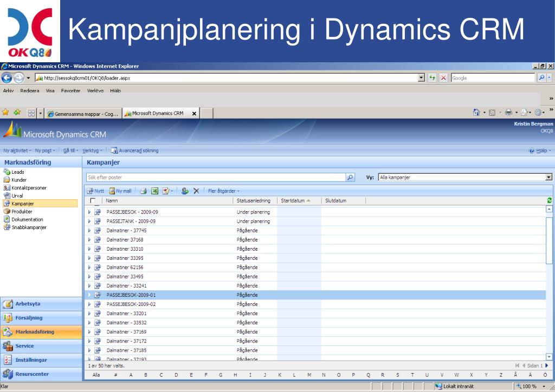Click the printer icon in the campaign grid toolbar
Viewport: 555px width, 392px height.
click(x=143, y=191)
